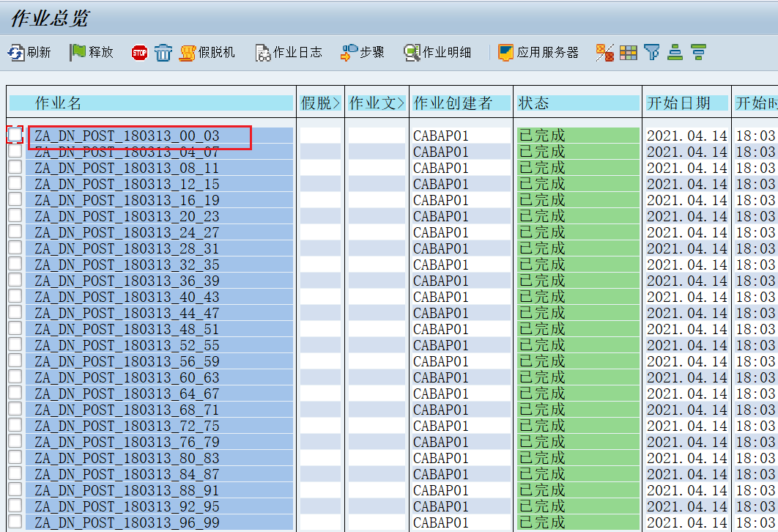Click the red STOP icon to cancel job
This screenshot has width=778, height=532.
point(139,52)
